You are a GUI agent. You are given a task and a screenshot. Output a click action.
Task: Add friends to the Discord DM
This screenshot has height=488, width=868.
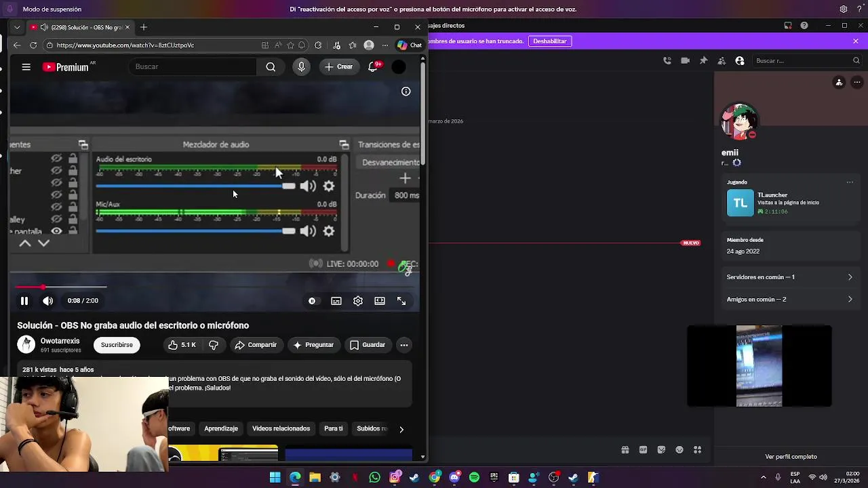click(722, 60)
